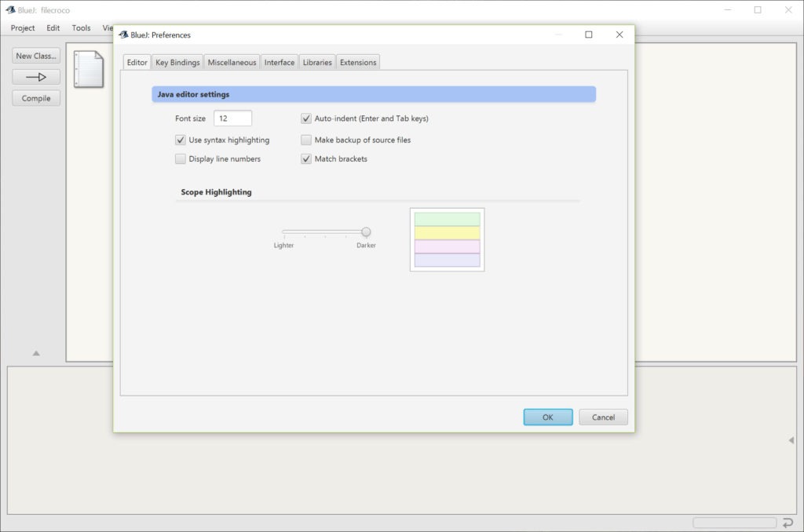Click the pink scope color band
The image size is (804, 532).
click(447, 246)
